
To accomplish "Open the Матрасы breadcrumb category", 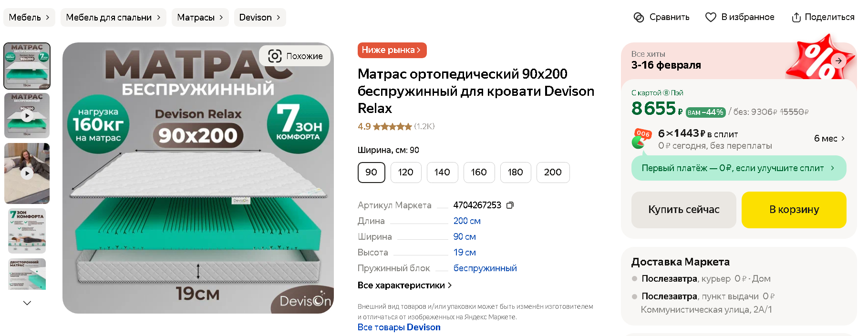I will point(200,17).
